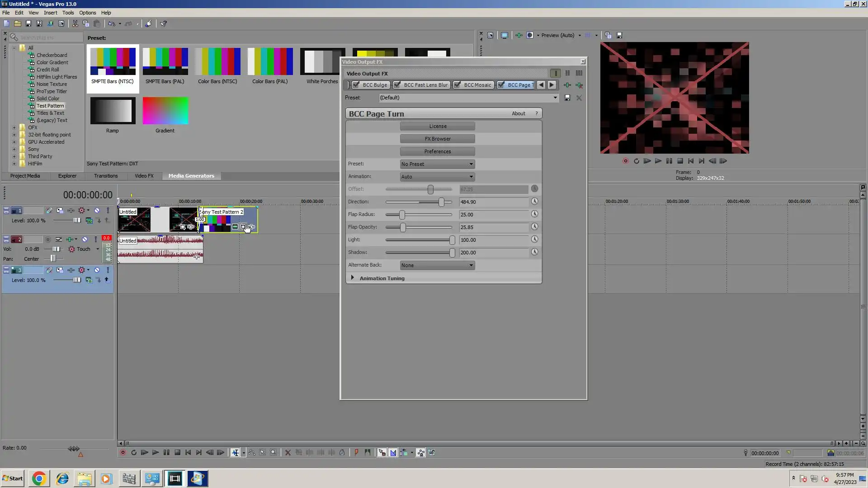The image size is (868, 488).
Task: Expand the Animation Tuning section
Action: click(x=352, y=278)
